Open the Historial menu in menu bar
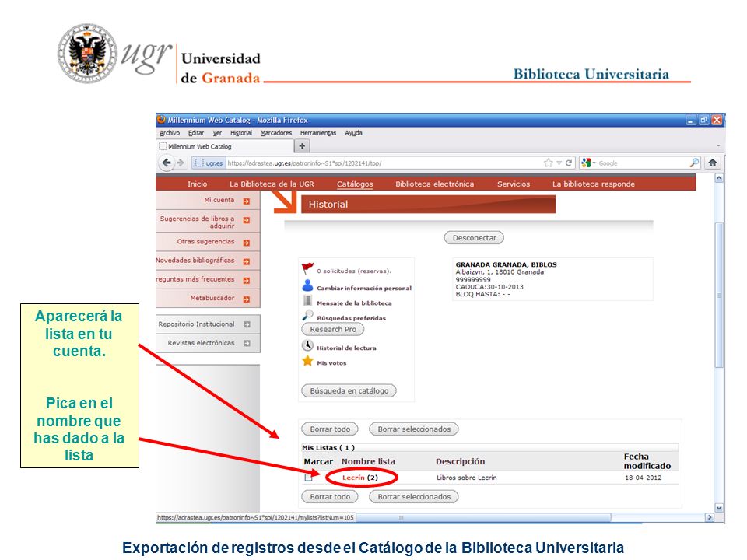 (241, 133)
